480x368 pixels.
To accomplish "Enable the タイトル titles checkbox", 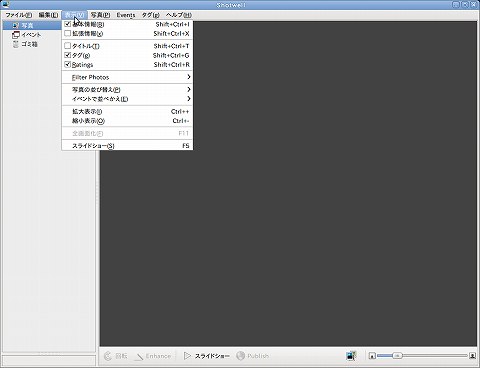I will [x=68, y=46].
